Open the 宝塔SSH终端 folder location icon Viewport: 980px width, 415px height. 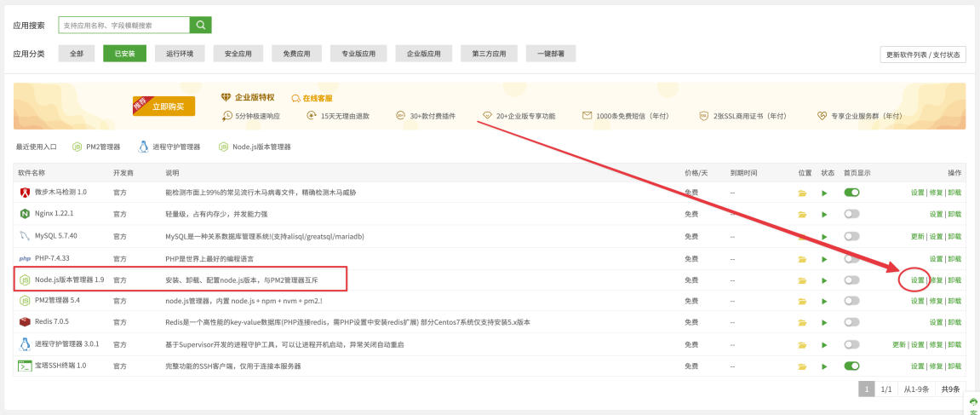point(801,366)
